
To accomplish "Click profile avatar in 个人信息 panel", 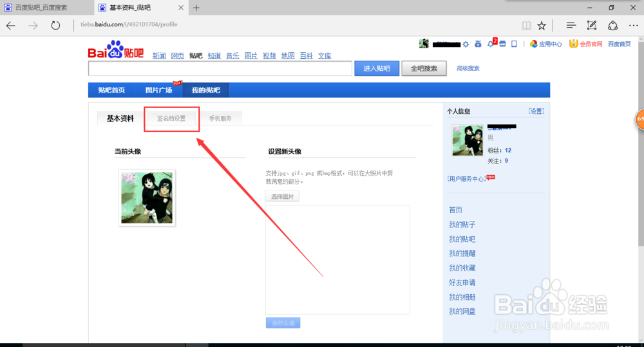I will [468, 140].
